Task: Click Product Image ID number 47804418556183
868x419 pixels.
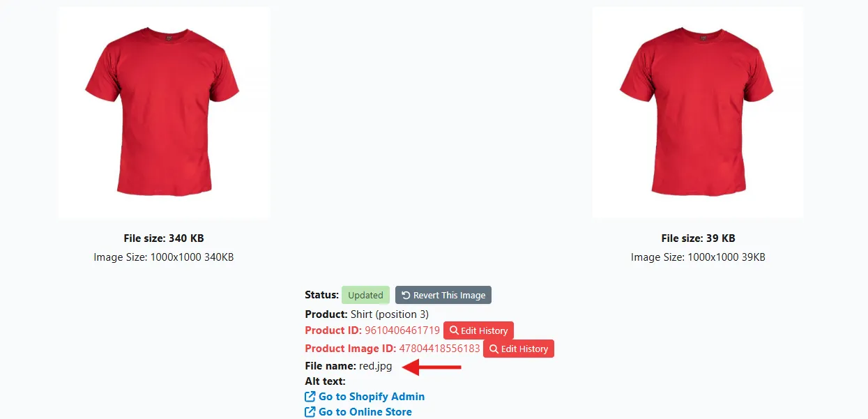Action: [439, 349]
